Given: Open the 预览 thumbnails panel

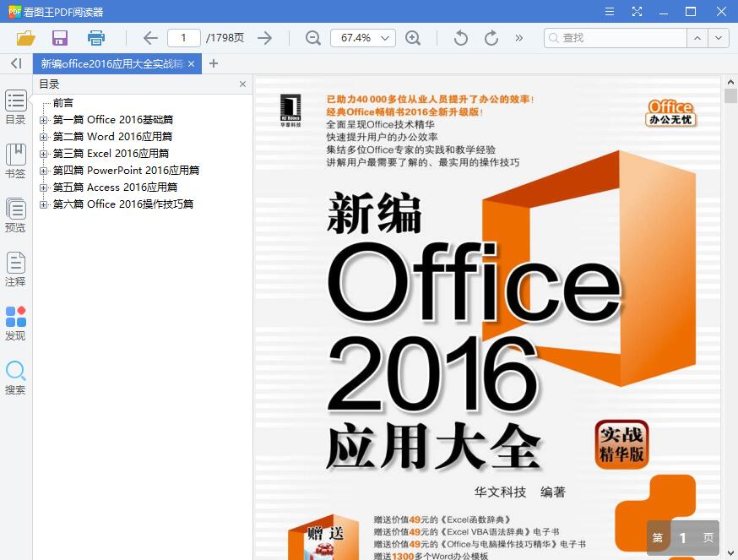Looking at the screenshot, I should click(15, 215).
